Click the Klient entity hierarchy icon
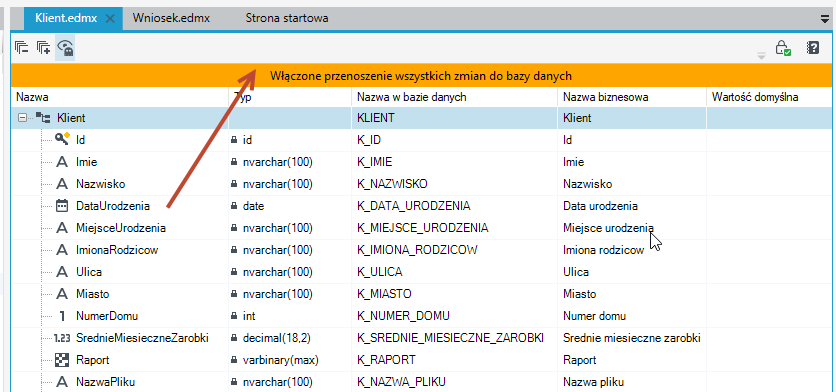 pos(42,118)
